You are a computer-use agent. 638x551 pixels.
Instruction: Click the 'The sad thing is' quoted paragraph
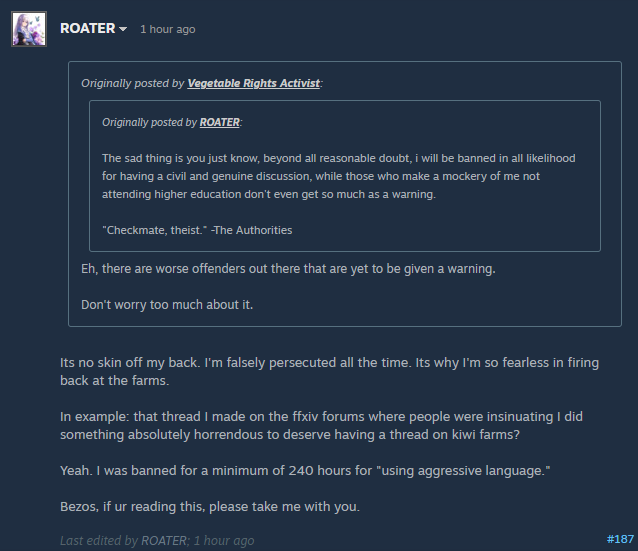pos(339,176)
